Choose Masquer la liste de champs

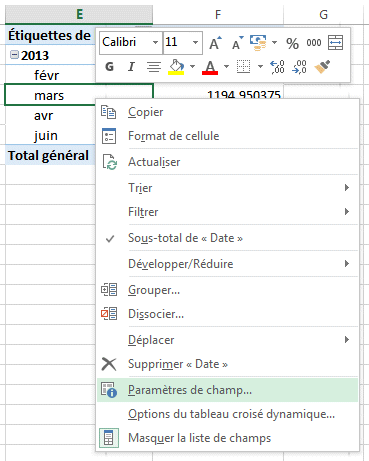(x=228, y=438)
